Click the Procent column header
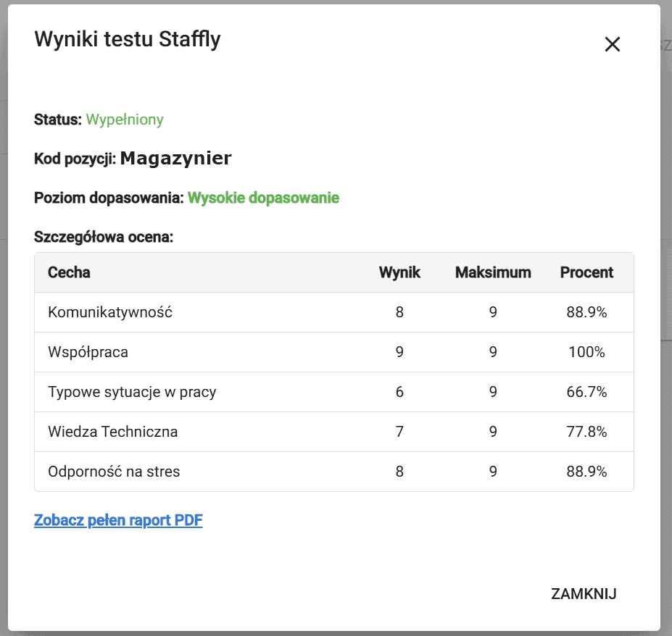The height and width of the screenshot is (636, 672). [586, 272]
